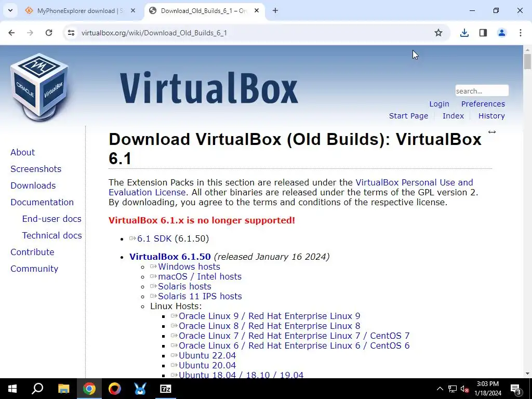Download Oracle Linux 7 / CentOS 7 package
The image size is (532, 399).
tap(294, 336)
